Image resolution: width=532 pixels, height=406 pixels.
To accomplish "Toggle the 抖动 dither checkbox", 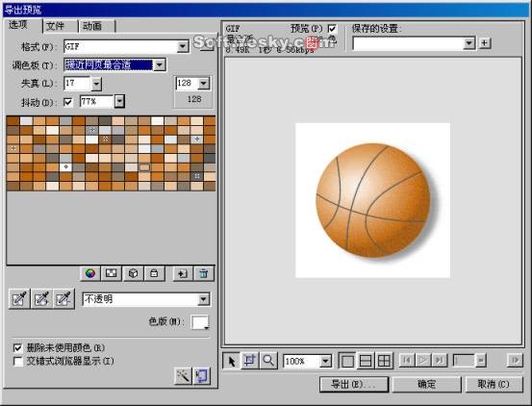I will (x=68, y=102).
